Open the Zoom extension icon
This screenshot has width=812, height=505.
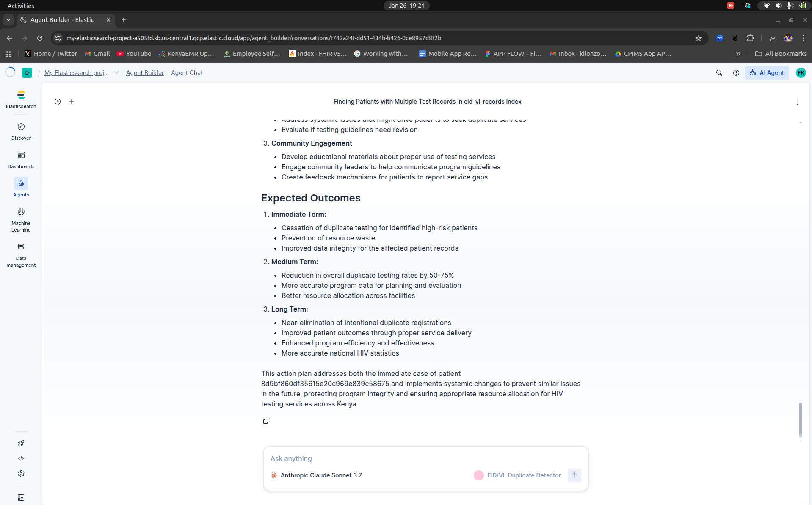click(720, 38)
